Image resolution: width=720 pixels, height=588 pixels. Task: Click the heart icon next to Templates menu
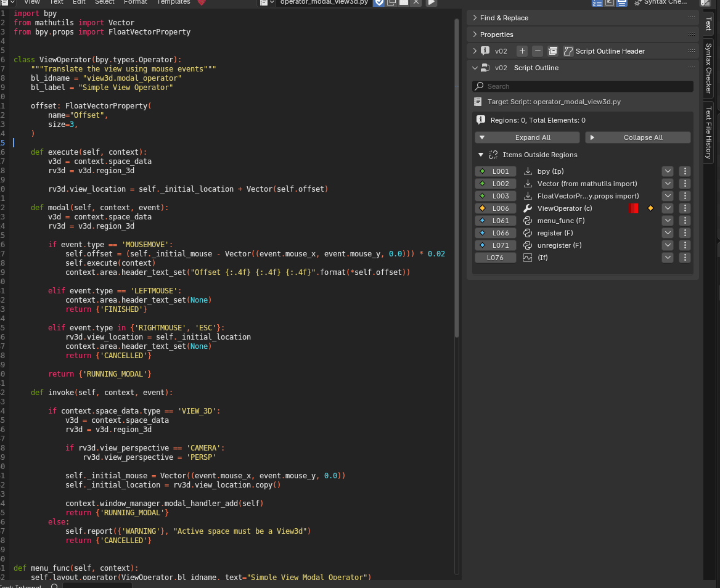click(x=201, y=2)
